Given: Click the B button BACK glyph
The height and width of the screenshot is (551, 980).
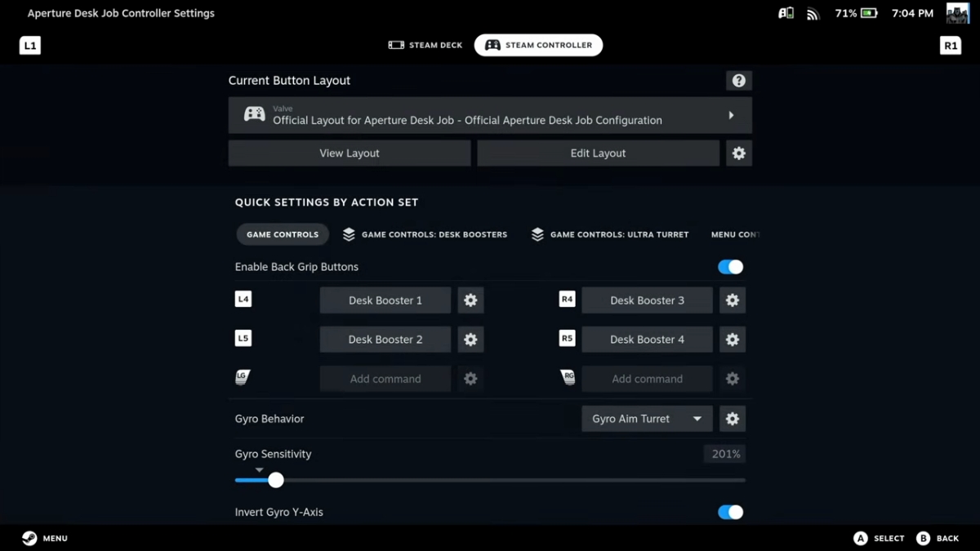Looking at the screenshot, I should [x=923, y=539].
